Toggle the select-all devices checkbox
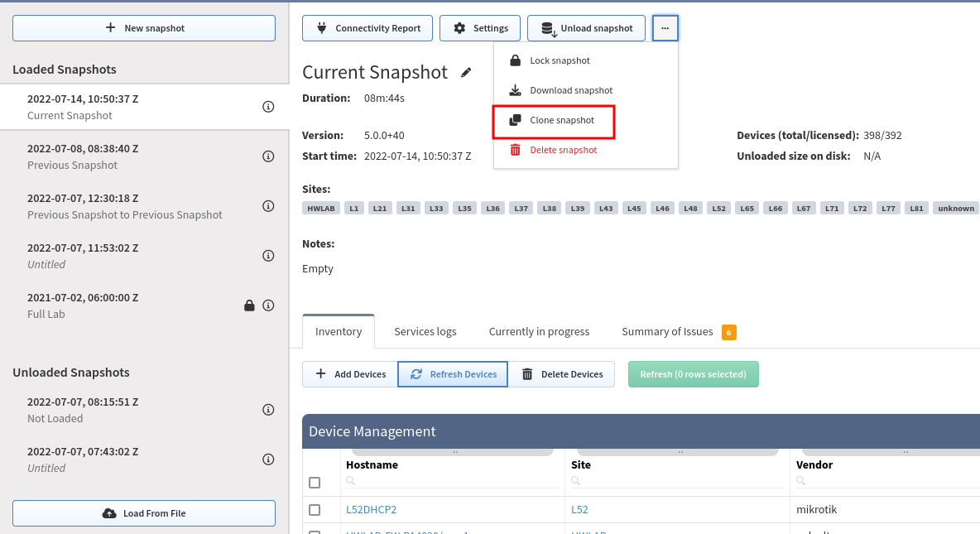980x534 pixels. coord(315,483)
